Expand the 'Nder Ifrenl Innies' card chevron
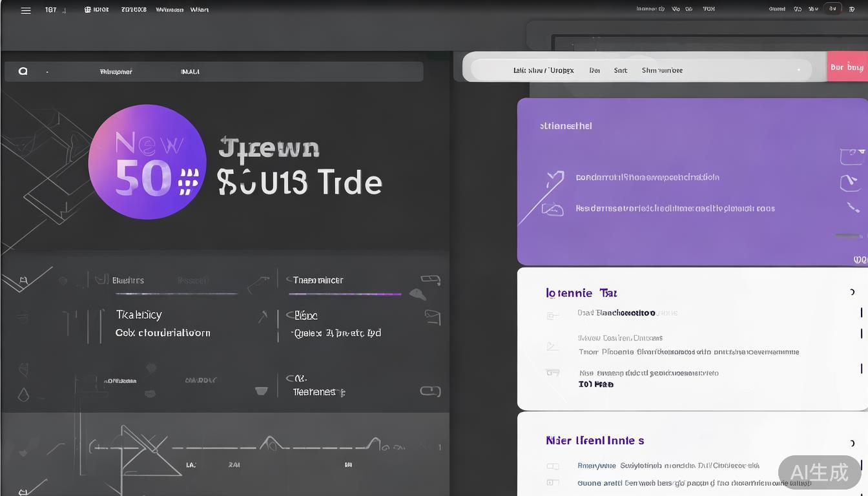Screen dimensions: 868x496 click(852, 442)
